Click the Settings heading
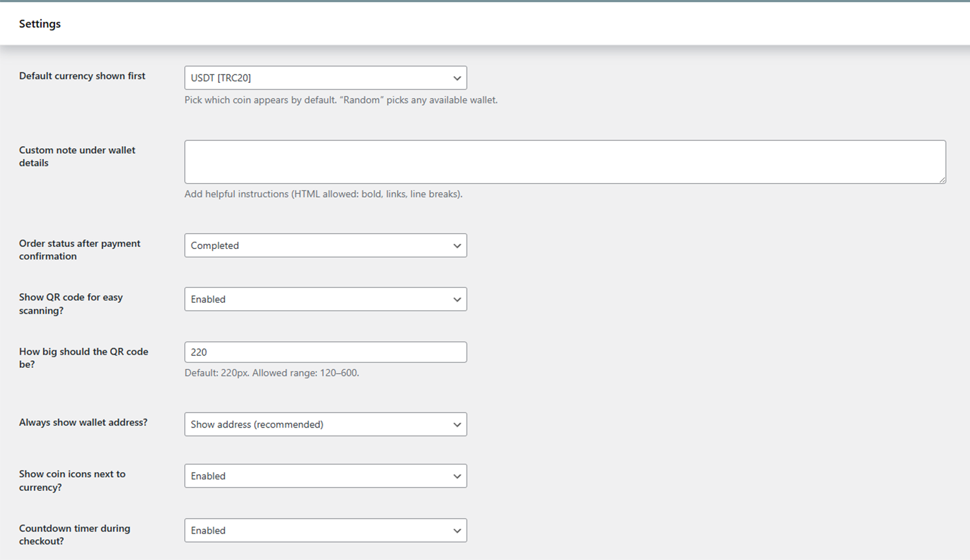Image resolution: width=970 pixels, height=560 pixels. [39, 23]
